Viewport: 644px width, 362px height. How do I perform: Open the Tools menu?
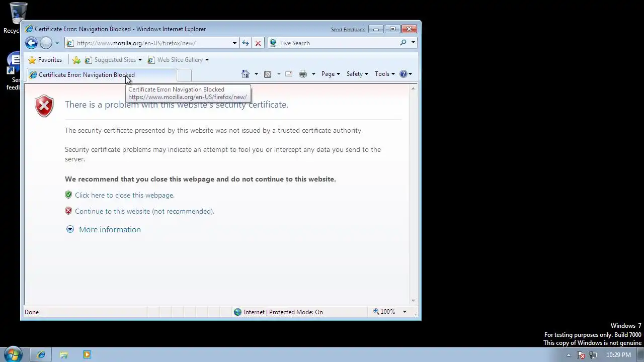pos(385,74)
